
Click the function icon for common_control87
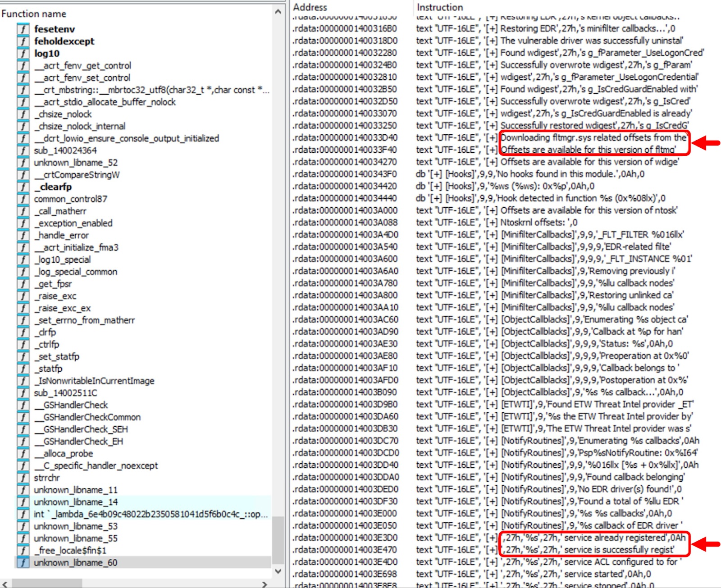[x=23, y=198]
